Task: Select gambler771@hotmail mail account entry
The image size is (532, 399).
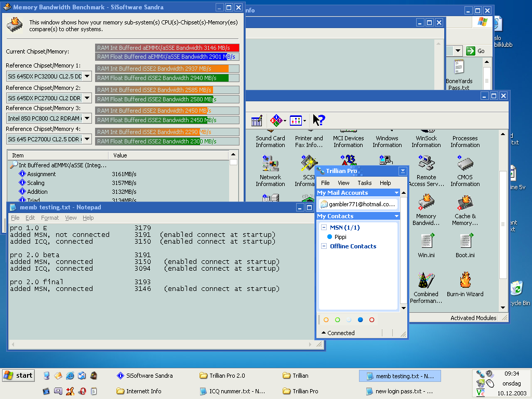Action: [358, 204]
